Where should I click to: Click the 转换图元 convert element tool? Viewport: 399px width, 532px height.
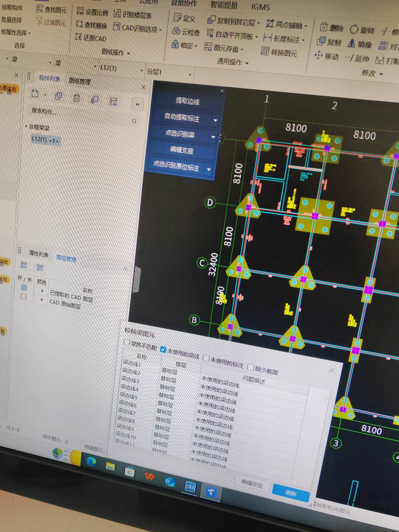[x=279, y=52]
